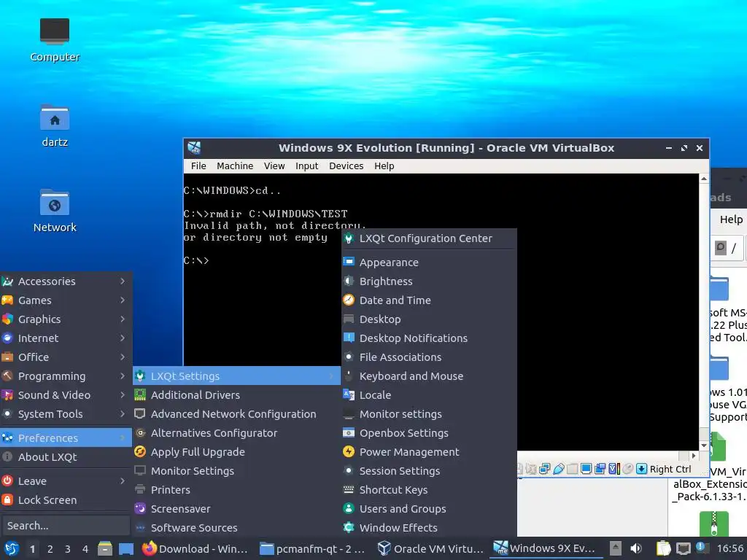Switch to virtual desktop 3
This screenshot has height=560, width=747.
68,549
